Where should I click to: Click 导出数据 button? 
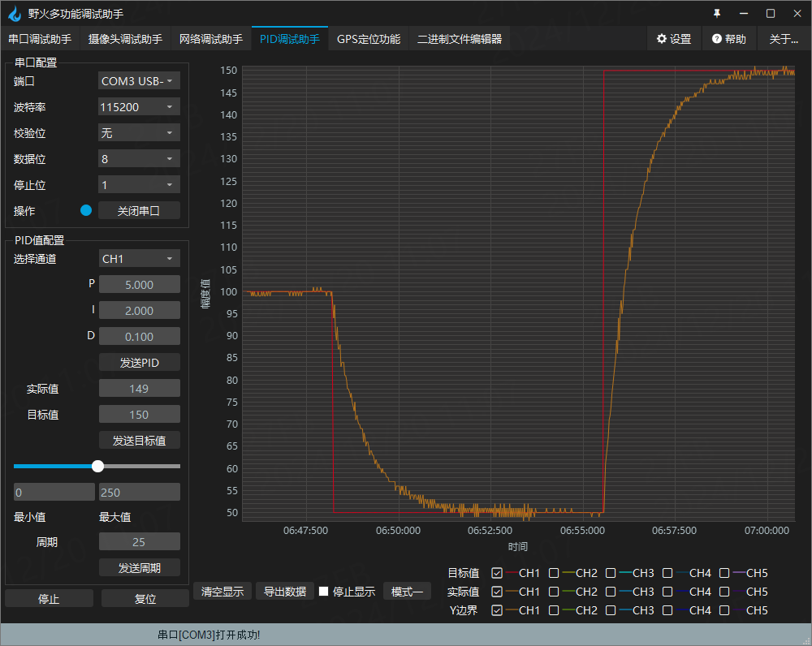(285, 591)
